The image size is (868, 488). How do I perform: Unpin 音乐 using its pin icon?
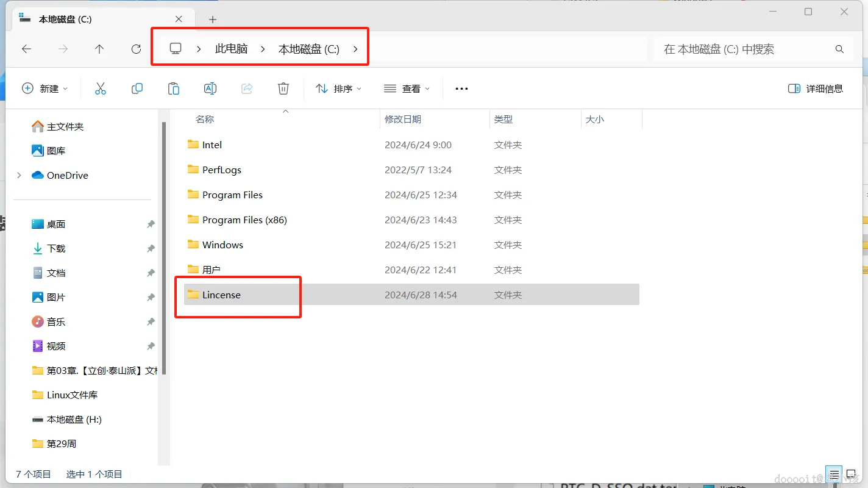[151, 321]
